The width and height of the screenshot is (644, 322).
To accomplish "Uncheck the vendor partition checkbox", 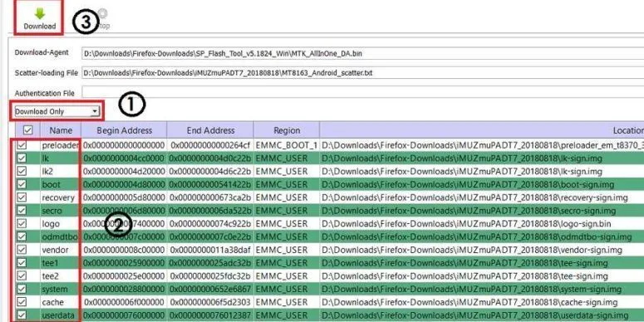I will [22, 250].
